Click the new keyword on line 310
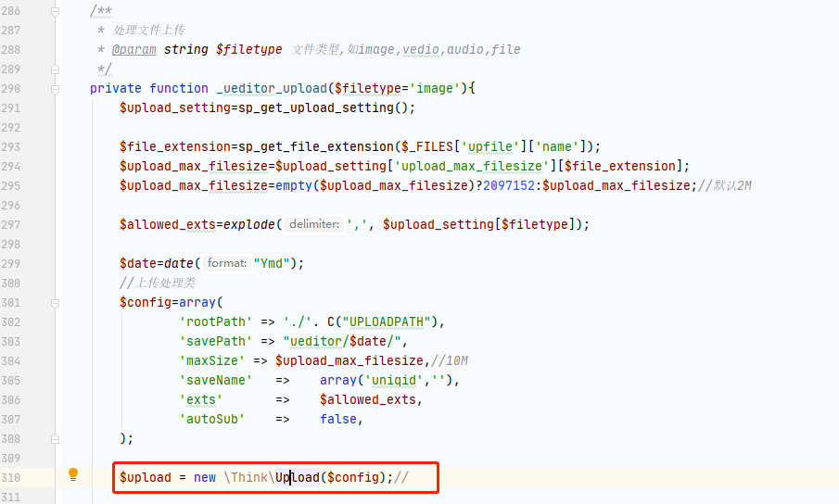This screenshot has height=504, width=839. (x=204, y=477)
